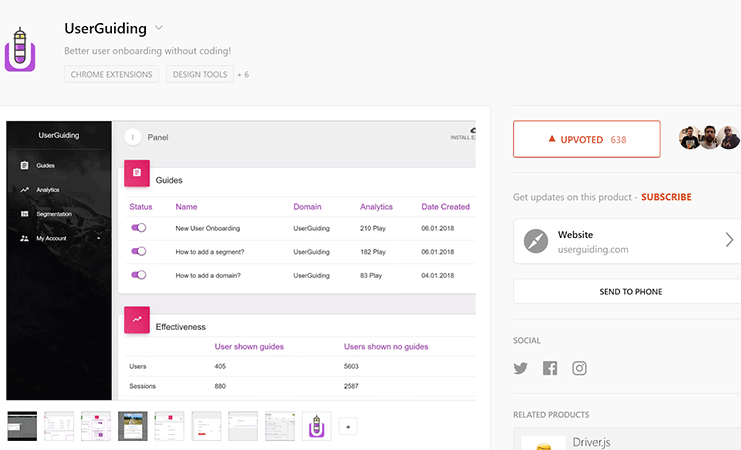Click the Segmentation grid icon in sidebar
741x450 pixels.
[25, 214]
